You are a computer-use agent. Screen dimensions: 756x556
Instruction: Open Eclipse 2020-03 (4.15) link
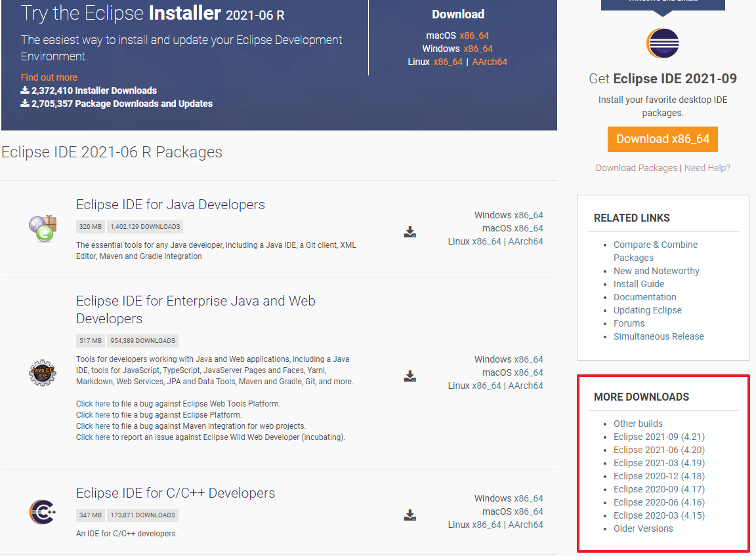[659, 515]
